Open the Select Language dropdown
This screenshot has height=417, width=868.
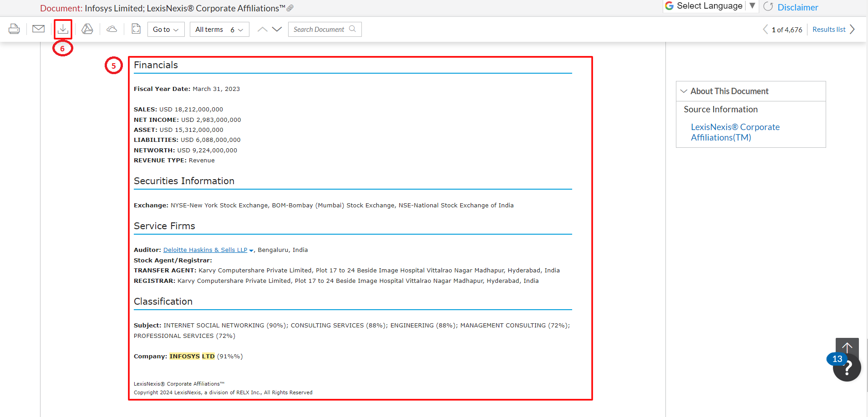click(x=710, y=6)
